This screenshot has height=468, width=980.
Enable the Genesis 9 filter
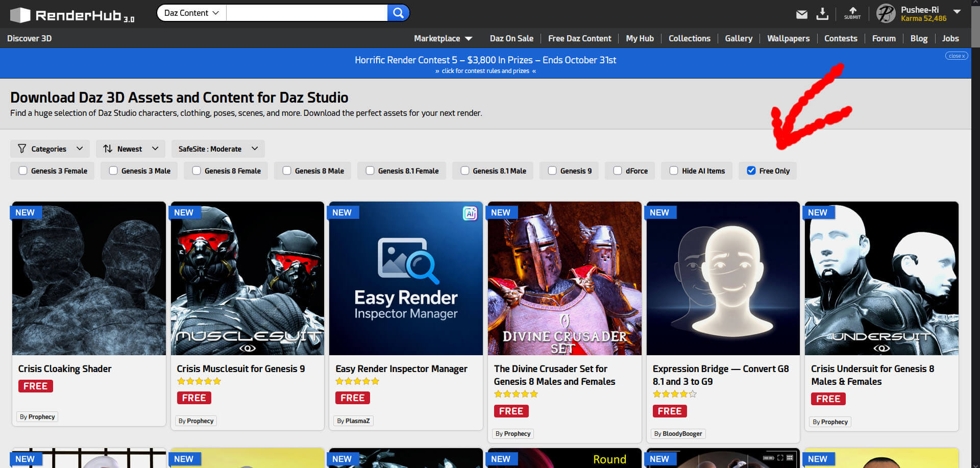[x=552, y=170]
